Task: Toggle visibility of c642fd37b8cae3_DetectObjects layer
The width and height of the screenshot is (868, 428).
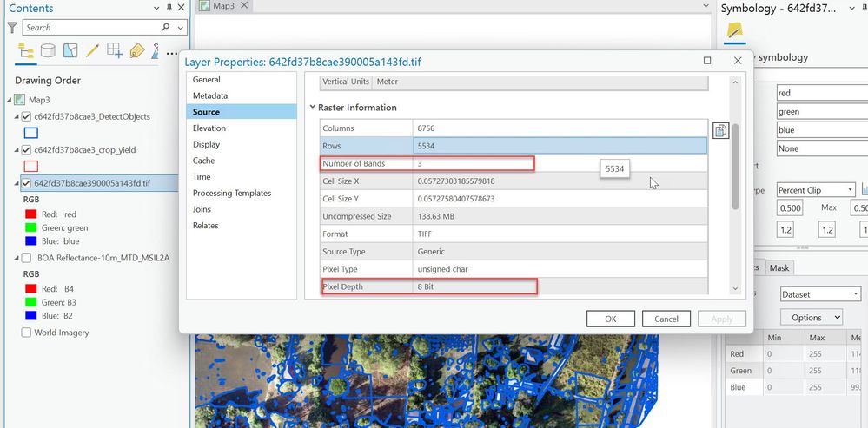Action: coord(26,116)
